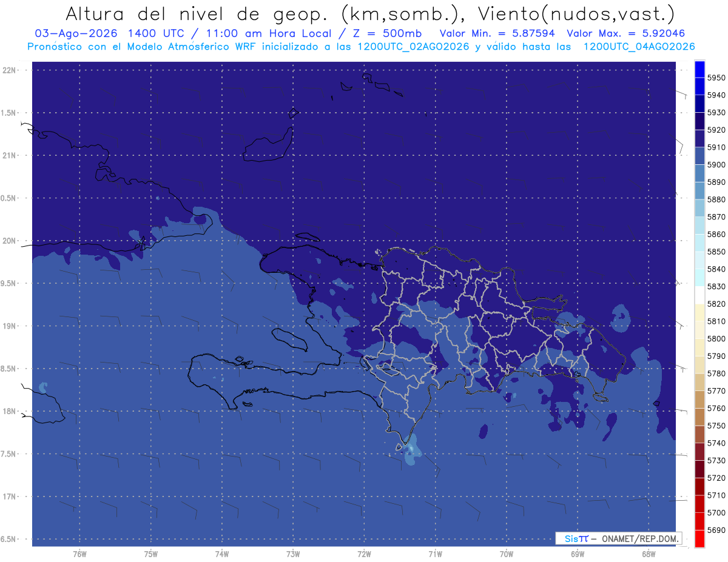Click the "22N" latitude label
This screenshot has height=562, width=728.
pos(8,70)
